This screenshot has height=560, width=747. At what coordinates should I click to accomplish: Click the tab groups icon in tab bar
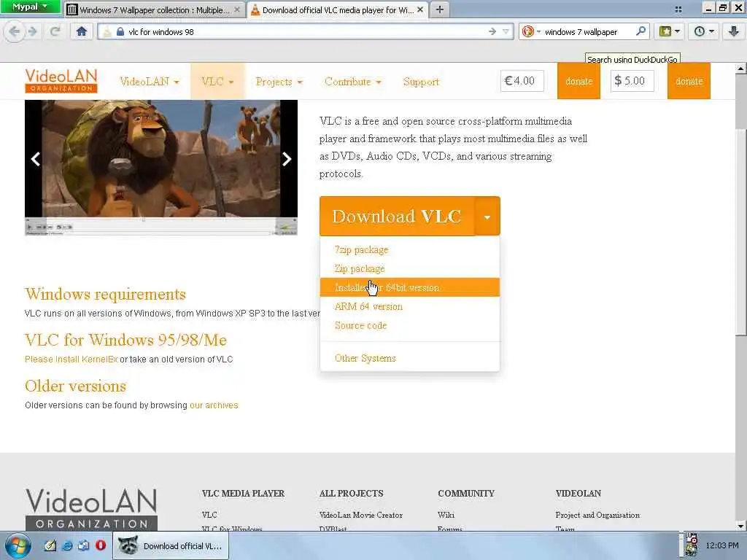(678, 9)
